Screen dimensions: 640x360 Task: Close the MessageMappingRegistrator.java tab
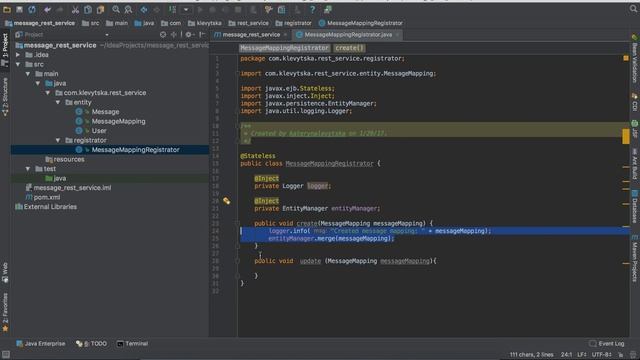(397, 35)
